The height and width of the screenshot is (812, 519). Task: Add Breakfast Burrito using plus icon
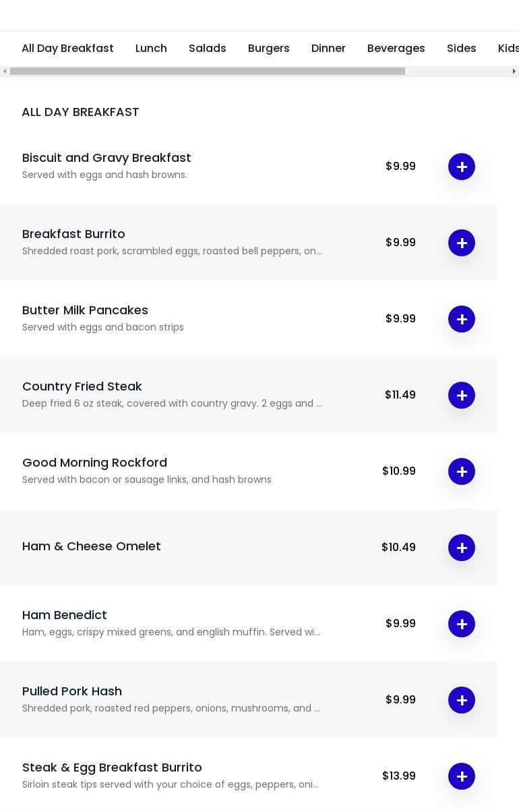coord(462,243)
